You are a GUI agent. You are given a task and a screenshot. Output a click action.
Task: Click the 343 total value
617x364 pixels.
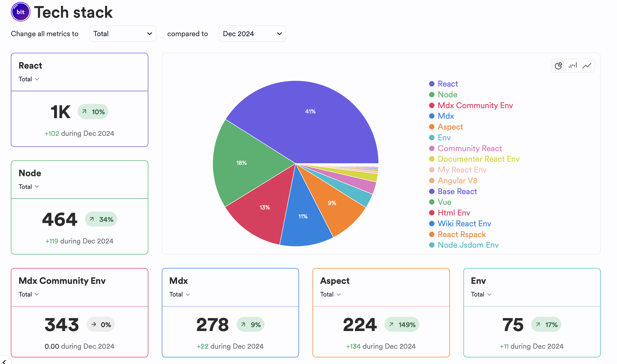(62, 325)
